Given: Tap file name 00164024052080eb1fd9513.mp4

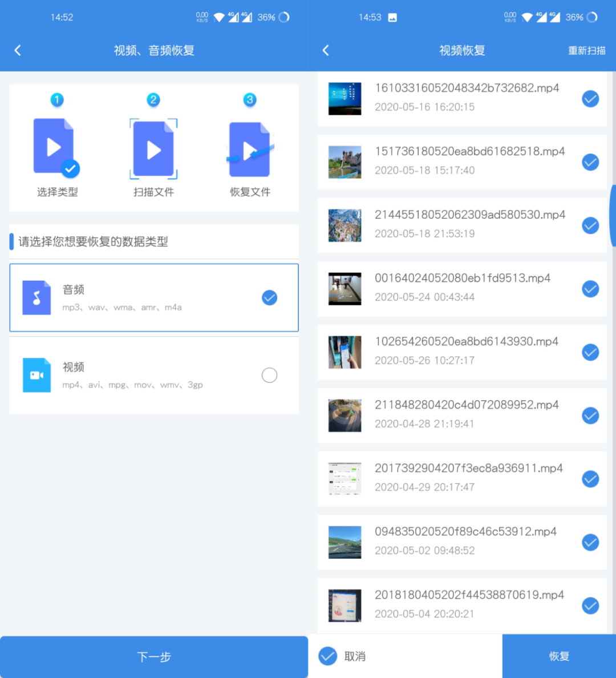Looking at the screenshot, I should coord(463,278).
